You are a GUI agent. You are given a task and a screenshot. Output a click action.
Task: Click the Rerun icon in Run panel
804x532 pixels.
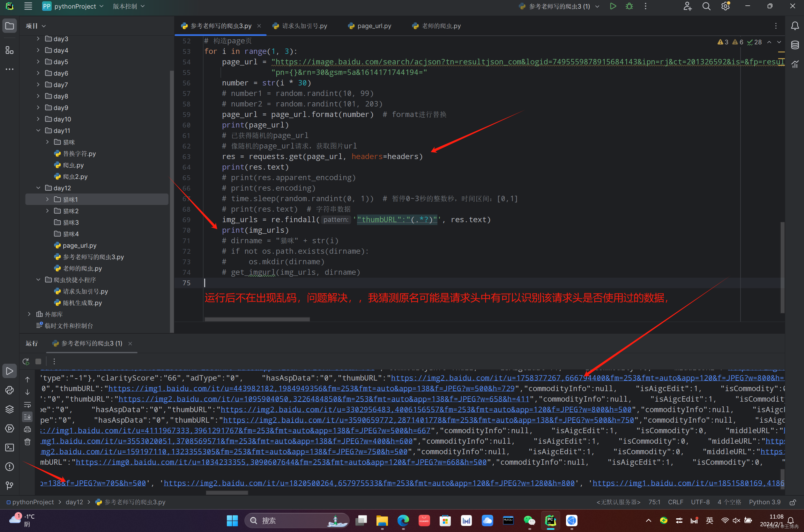(26, 361)
